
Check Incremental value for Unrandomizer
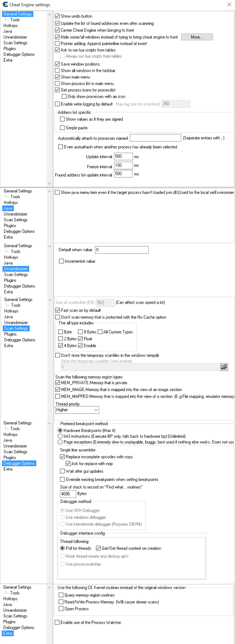click(61, 261)
